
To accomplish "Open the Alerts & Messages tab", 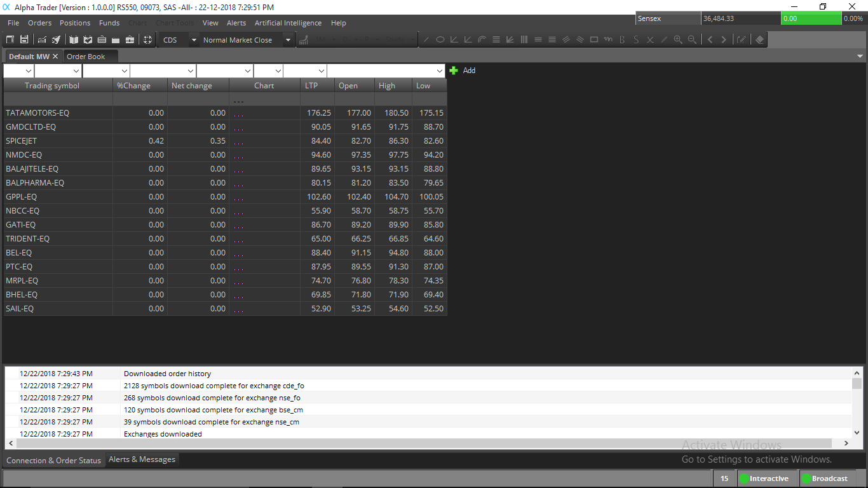I will tap(142, 459).
